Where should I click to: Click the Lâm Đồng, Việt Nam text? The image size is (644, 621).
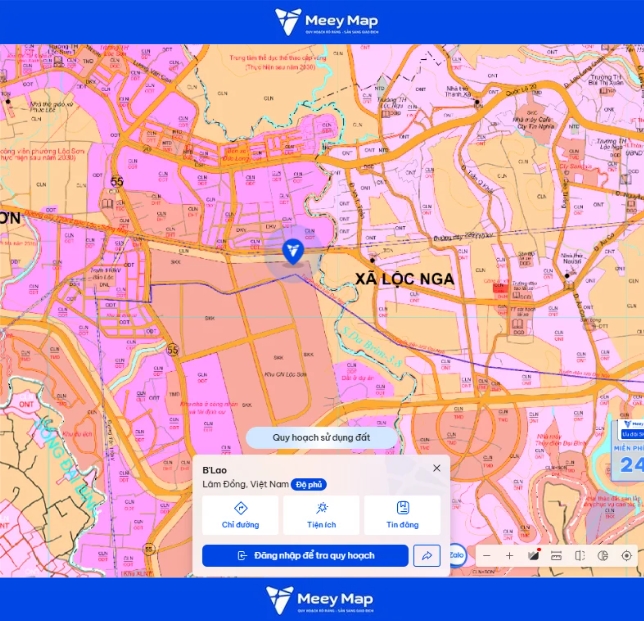245,485
